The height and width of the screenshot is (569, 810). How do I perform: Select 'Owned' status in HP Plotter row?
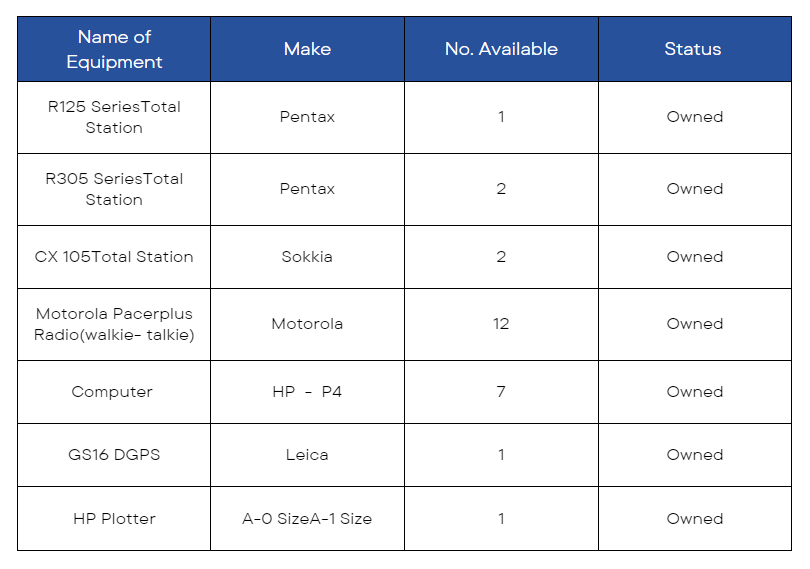pyautogui.click(x=695, y=518)
